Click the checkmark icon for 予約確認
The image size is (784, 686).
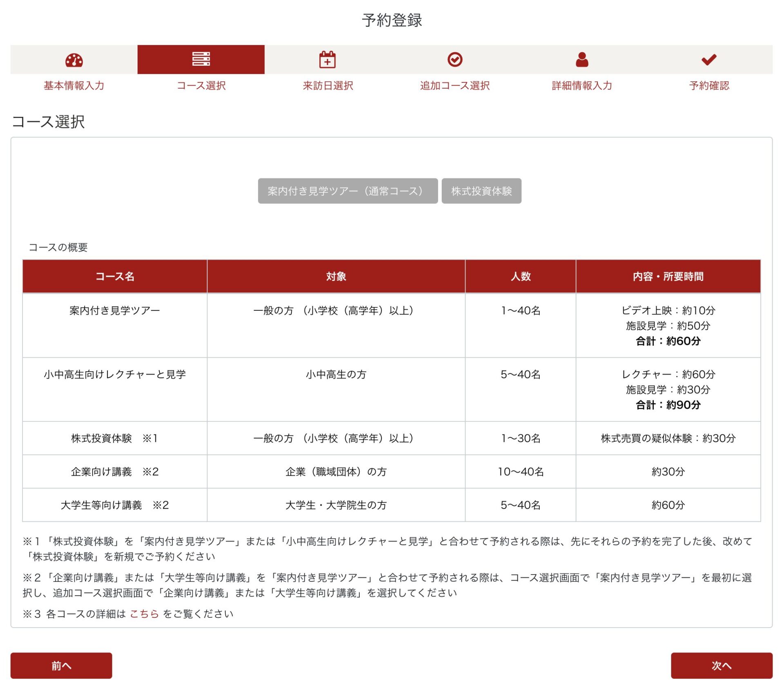point(709,60)
